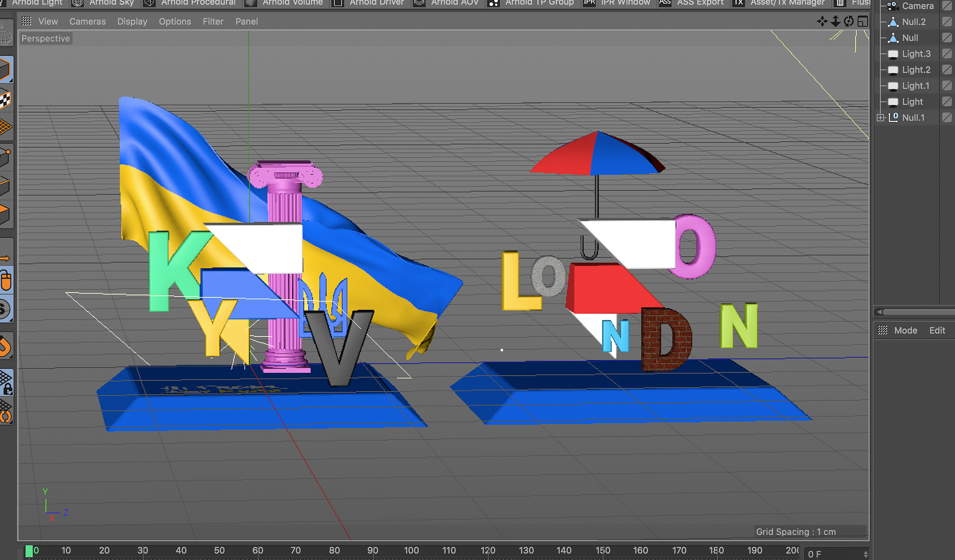Click the scrollbar left arrow
Image resolution: width=955 pixels, height=560 pixels.
(x=879, y=312)
